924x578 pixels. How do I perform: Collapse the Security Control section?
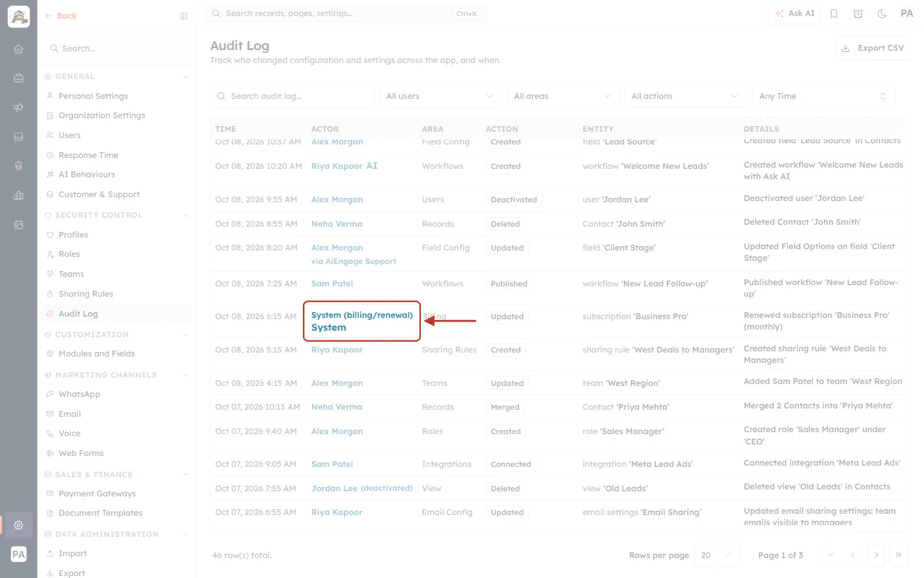185,216
